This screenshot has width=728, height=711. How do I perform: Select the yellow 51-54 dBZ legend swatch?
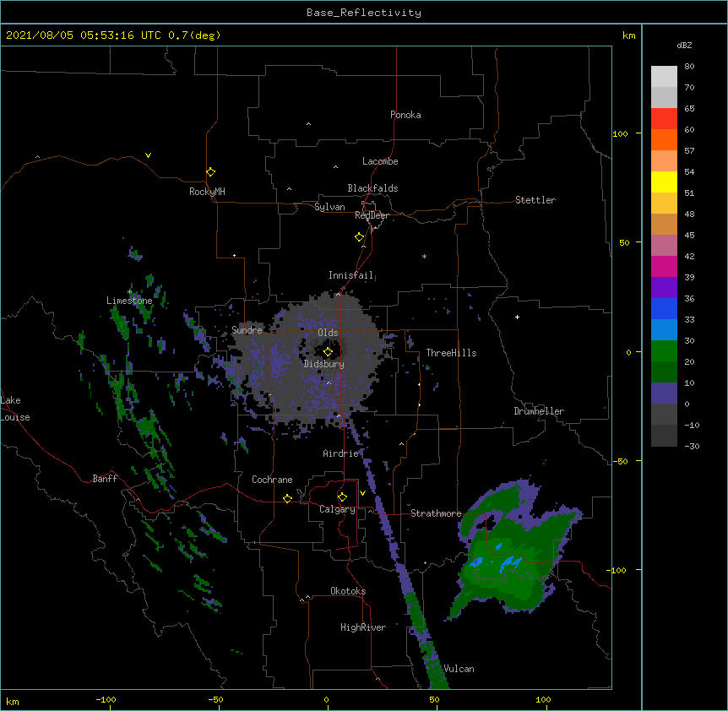[664, 182]
